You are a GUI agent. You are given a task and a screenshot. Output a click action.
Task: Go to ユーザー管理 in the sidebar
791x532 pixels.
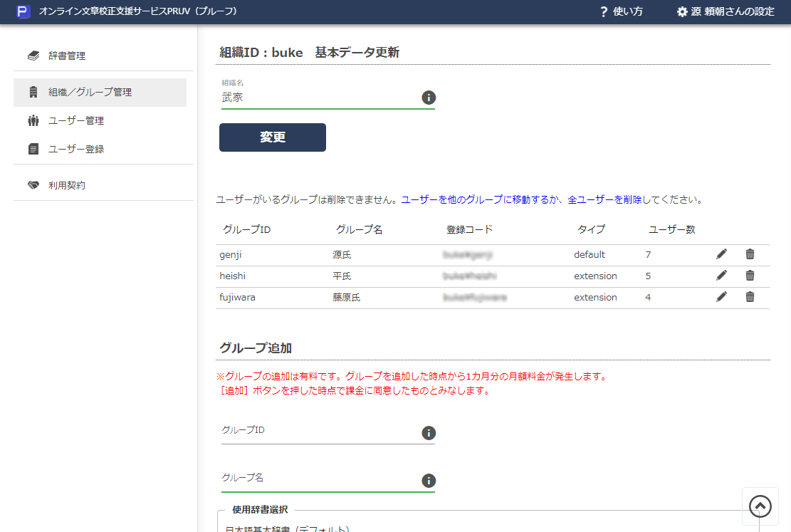coord(76,121)
